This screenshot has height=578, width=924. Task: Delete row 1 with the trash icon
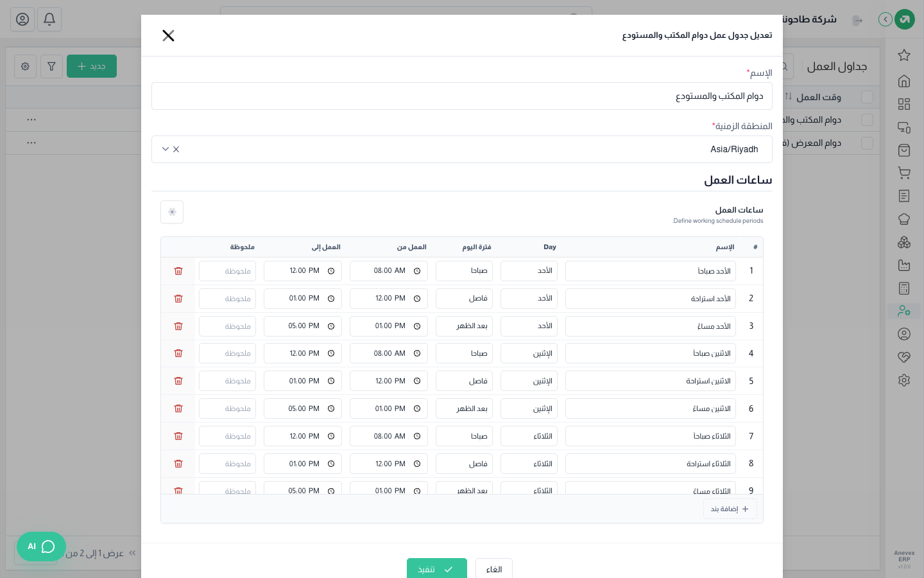178,271
